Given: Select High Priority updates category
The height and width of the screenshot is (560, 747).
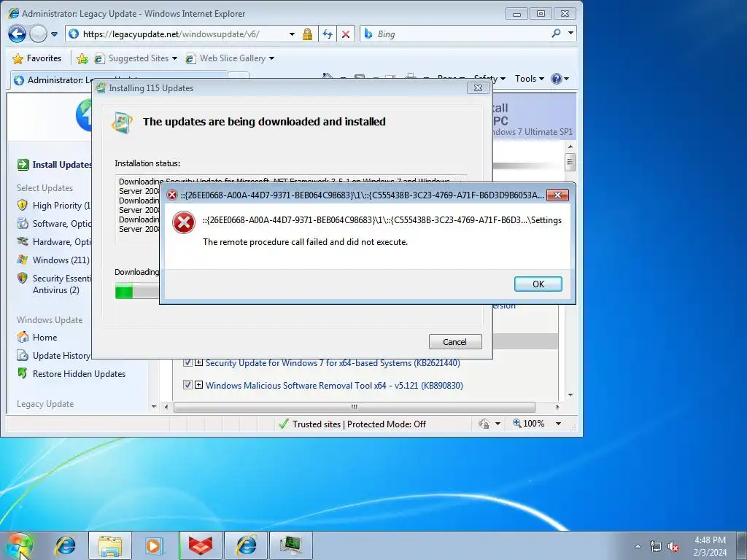Looking at the screenshot, I should coord(53,206).
